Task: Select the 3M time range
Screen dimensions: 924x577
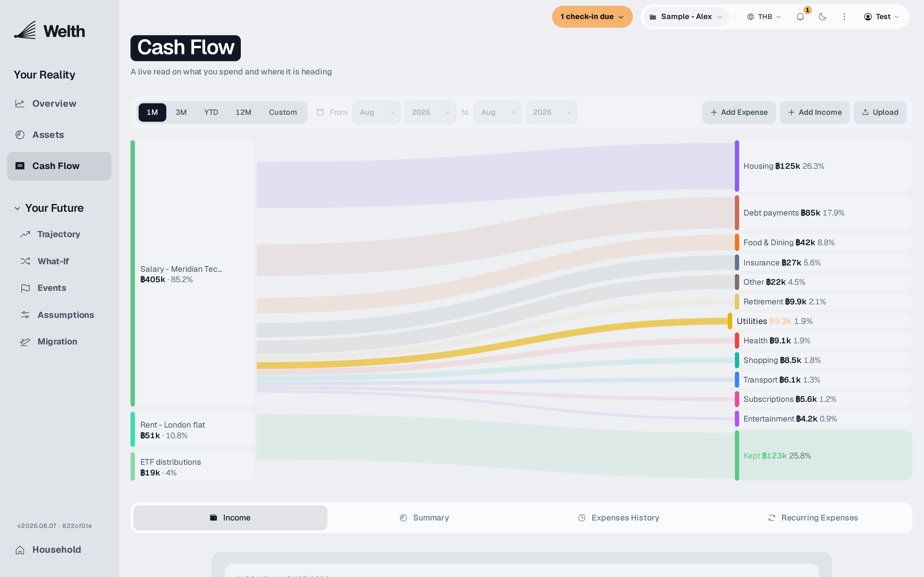Action: coord(181,112)
